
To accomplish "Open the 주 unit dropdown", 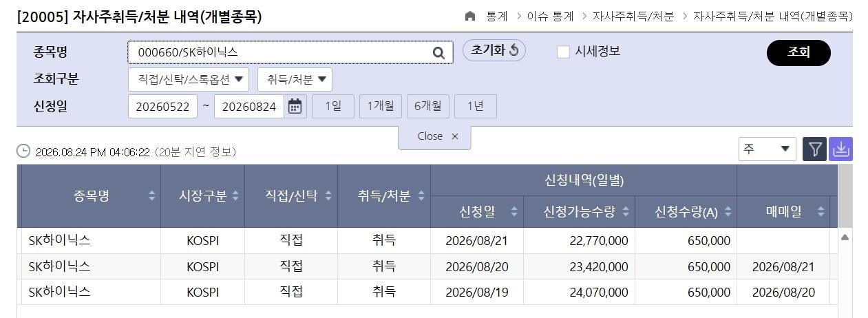I will tap(767, 149).
